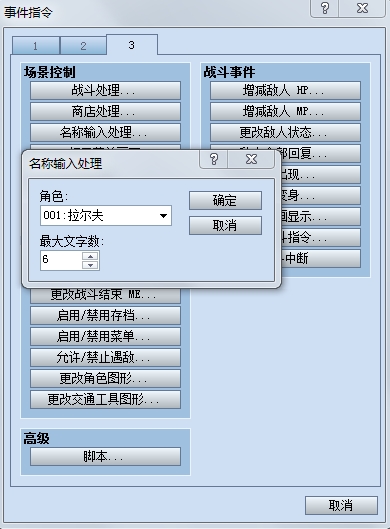Close the 名称输入处理 dialog

click(251, 159)
